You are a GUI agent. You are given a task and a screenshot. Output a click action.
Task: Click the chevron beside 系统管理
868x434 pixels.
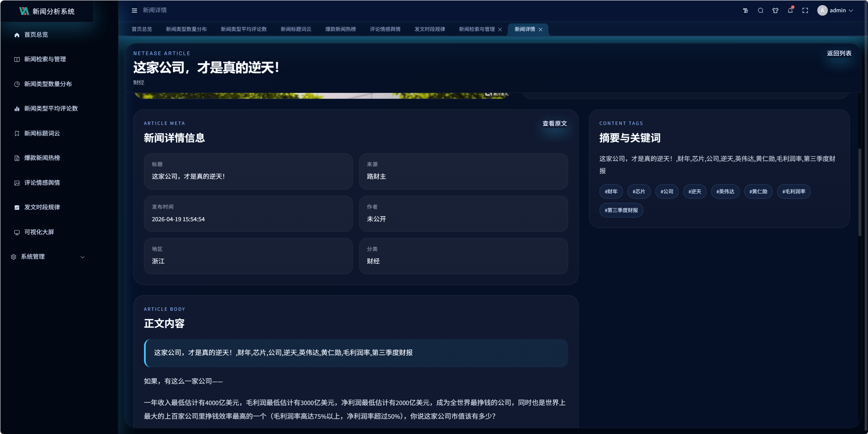tap(82, 257)
